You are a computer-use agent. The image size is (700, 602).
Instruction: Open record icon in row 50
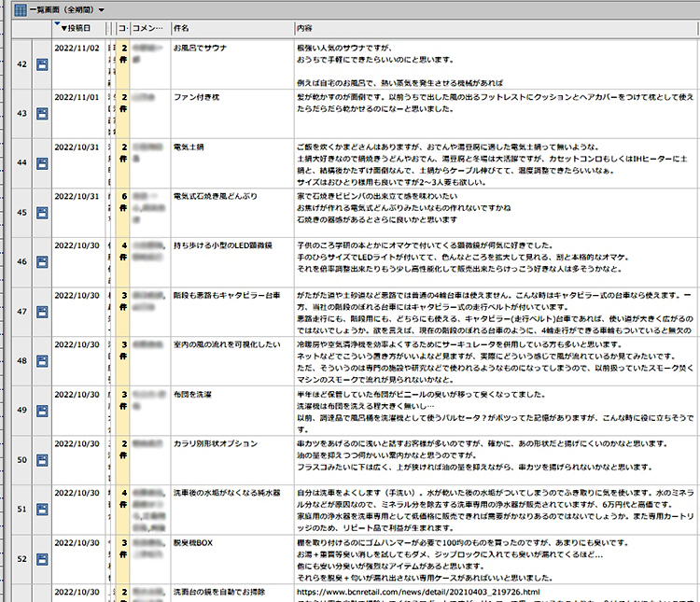(42, 460)
